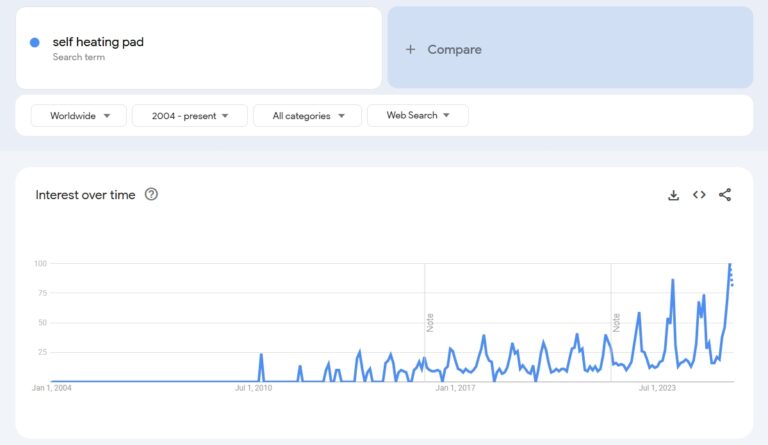The width and height of the screenshot is (768, 445).
Task: Click the "Jan 1, 2004" axis label
Action: pyautogui.click(x=52, y=388)
